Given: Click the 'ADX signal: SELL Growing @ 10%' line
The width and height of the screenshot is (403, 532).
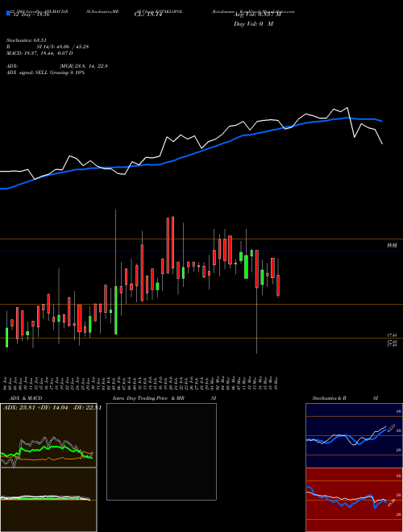Looking at the screenshot, I should [45, 73].
